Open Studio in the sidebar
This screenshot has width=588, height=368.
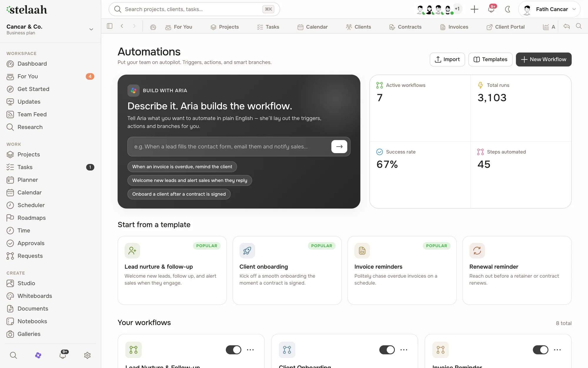point(50,283)
